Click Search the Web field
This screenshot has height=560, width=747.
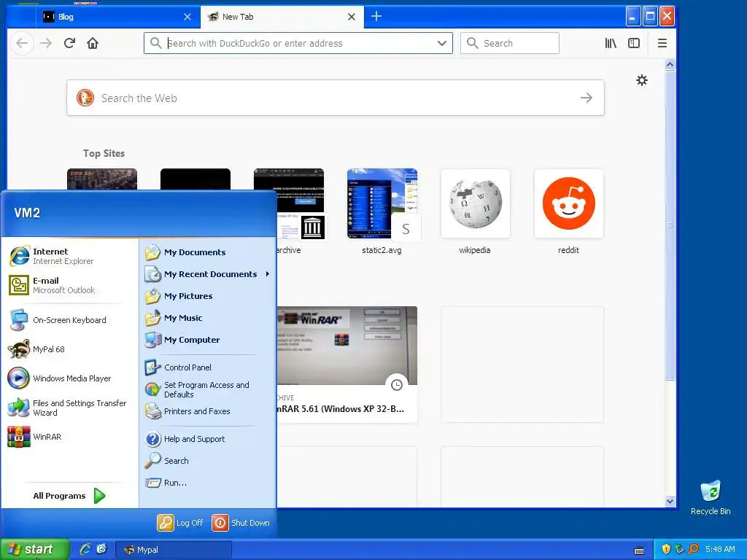pos(336,98)
